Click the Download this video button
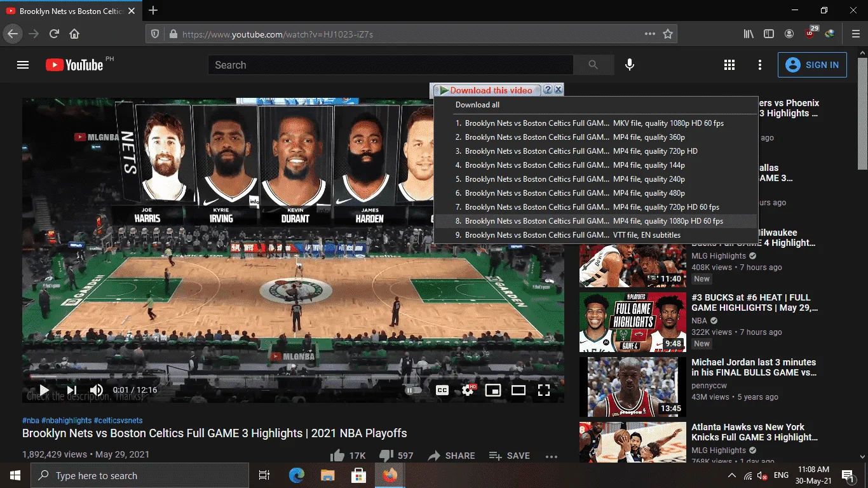Image resolution: width=868 pixels, height=488 pixels. (486, 90)
